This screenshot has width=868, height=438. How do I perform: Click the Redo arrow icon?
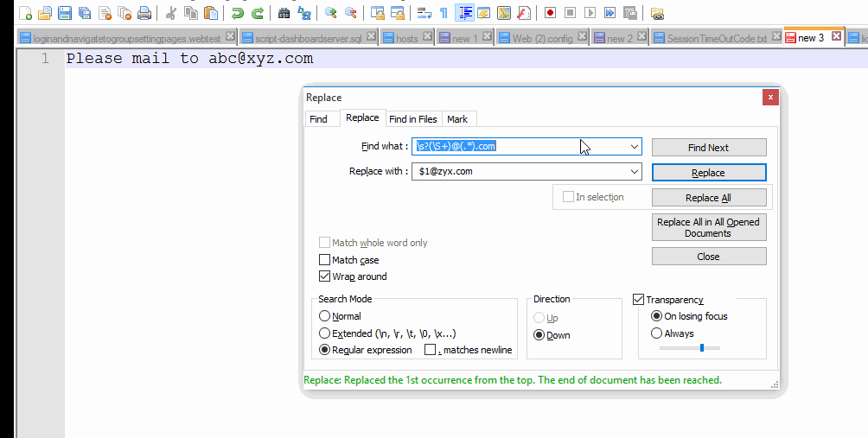pyautogui.click(x=257, y=13)
